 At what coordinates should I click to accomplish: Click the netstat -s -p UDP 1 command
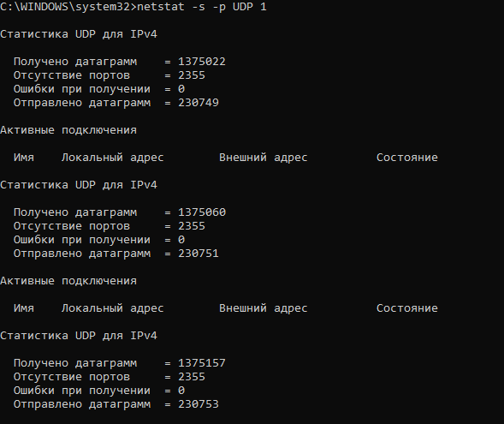pos(202,7)
